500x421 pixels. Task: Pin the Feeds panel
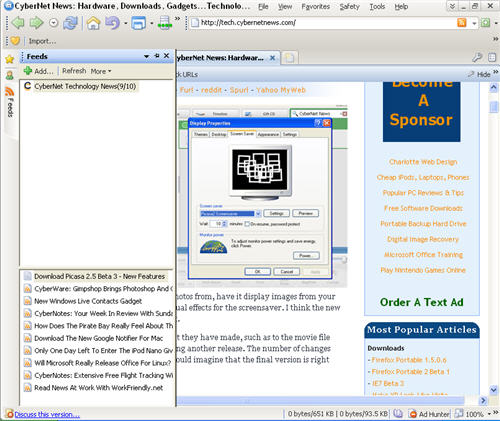coord(157,56)
